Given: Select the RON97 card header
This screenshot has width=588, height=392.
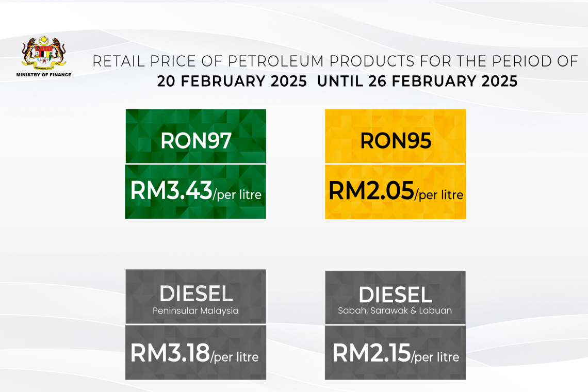Looking at the screenshot, I should [195, 140].
